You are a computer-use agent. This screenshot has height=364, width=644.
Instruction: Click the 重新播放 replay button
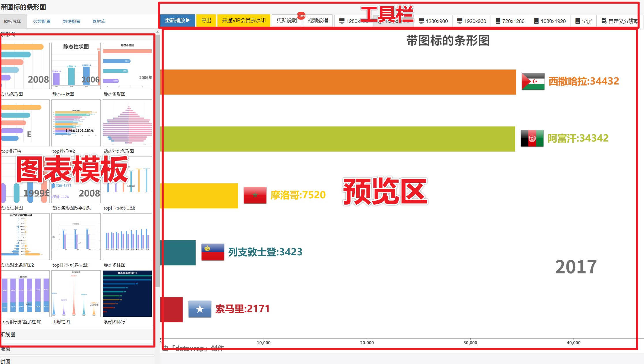(x=177, y=20)
